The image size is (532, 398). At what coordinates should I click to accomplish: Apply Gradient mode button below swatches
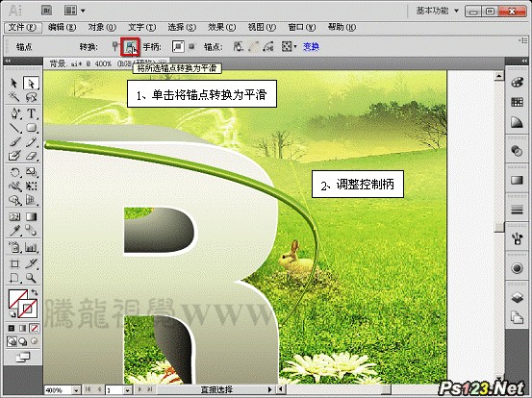23,328
